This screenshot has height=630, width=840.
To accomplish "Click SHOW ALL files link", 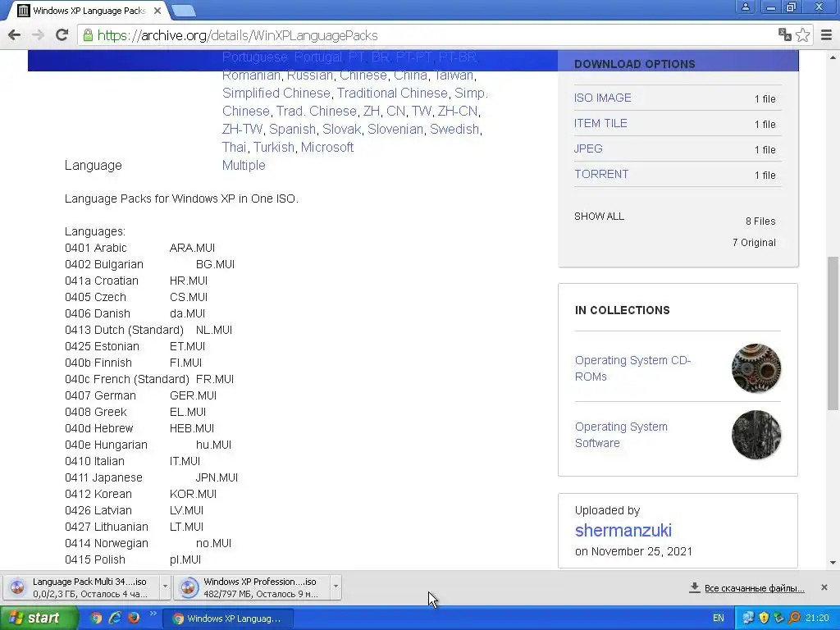I will click(x=599, y=217).
